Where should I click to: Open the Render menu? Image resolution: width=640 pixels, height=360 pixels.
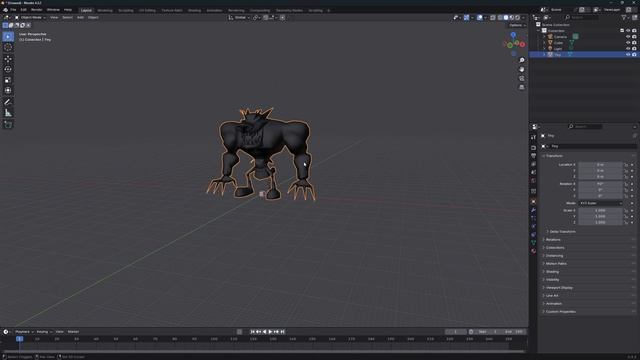(x=36, y=10)
